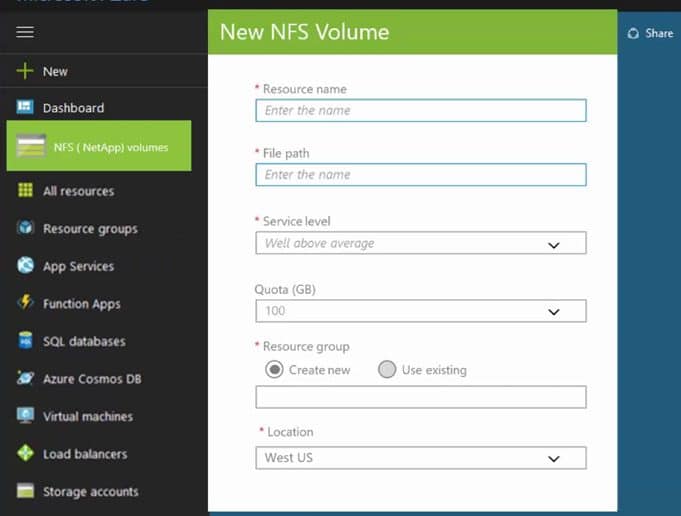Click the Share button label
This screenshot has height=516, width=681.
point(659,33)
